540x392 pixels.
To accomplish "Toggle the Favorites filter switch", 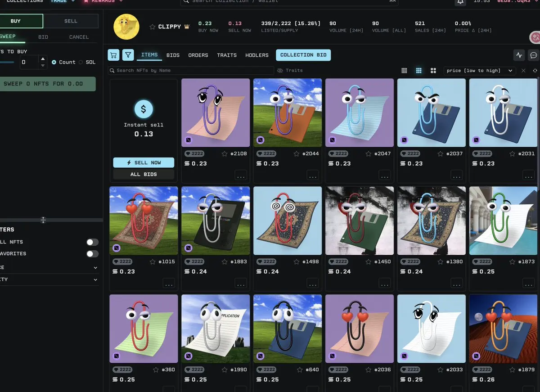I will (x=92, y=254).
